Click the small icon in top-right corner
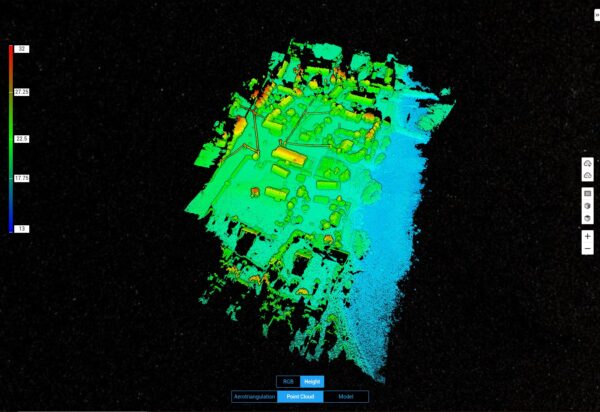Image resolution: width=600 pixels, height=412 pixels. coord(596,14)
